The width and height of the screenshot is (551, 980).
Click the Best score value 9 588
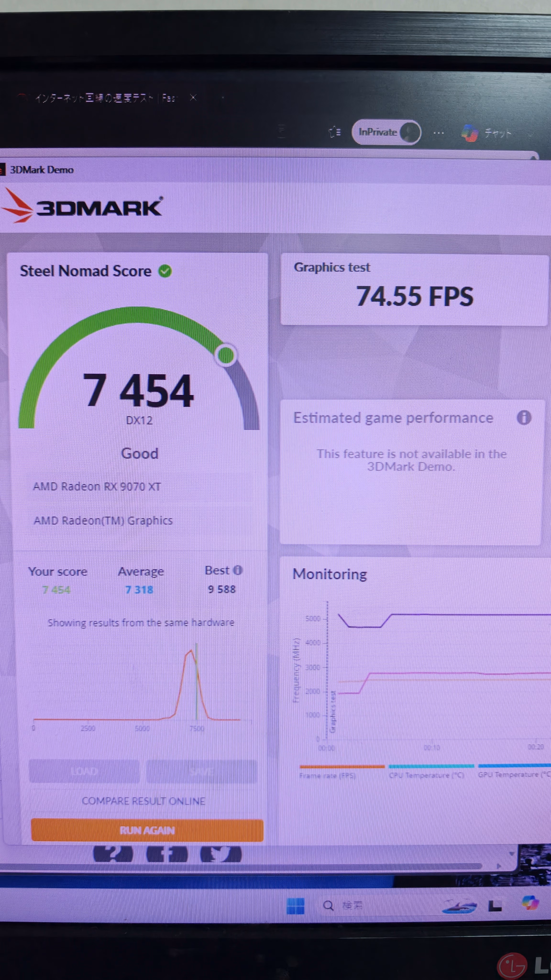222,589
